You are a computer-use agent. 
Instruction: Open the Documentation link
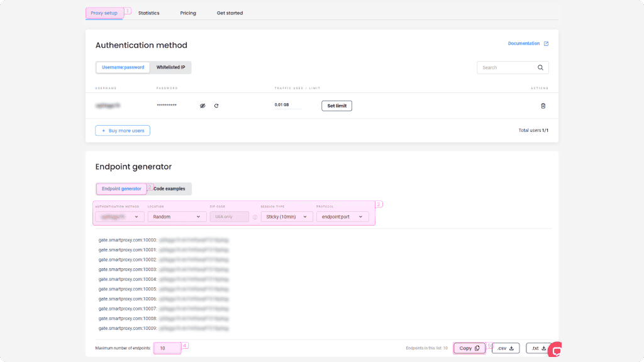(x=525, y=43)
